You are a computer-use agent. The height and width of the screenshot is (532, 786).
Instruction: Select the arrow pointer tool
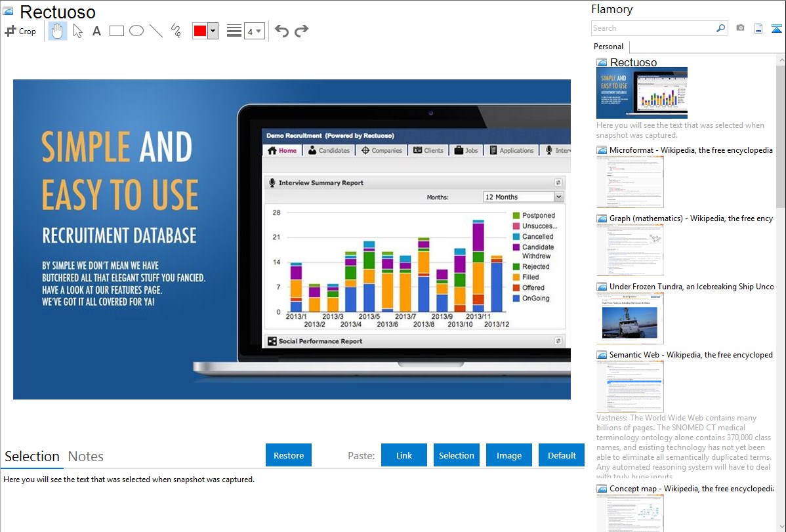[77, 31]
